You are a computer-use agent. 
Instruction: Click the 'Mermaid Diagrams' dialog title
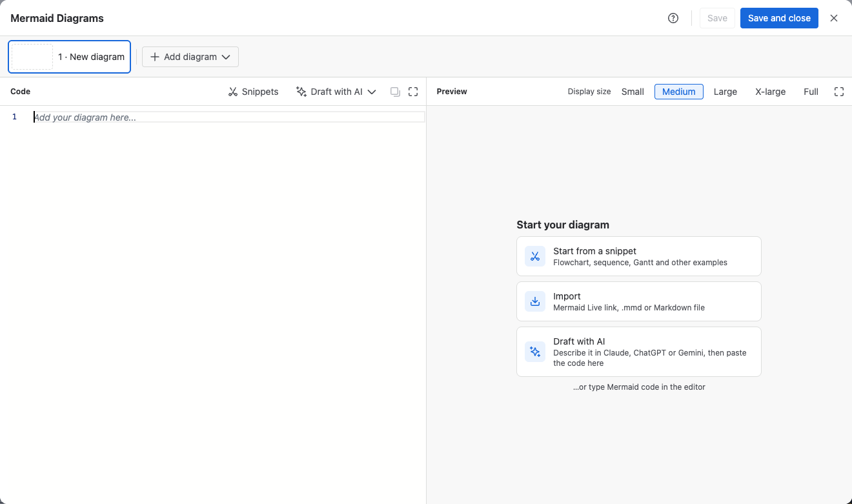point(57,18)
